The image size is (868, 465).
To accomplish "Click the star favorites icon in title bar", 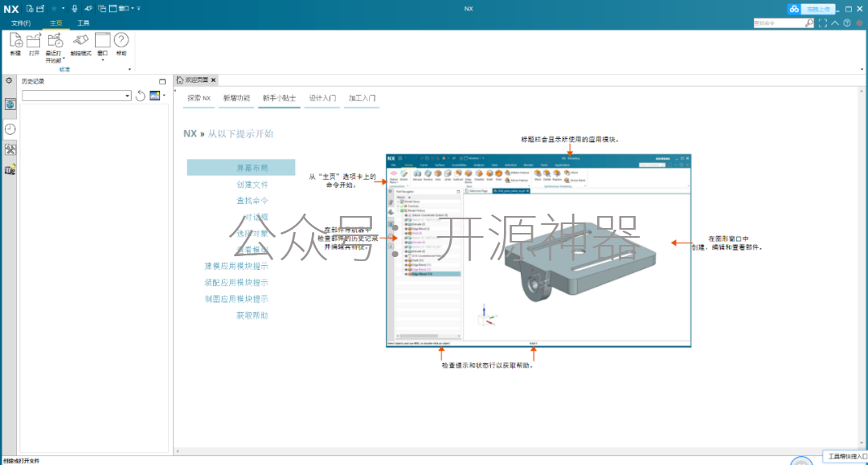I will (55, 8).
